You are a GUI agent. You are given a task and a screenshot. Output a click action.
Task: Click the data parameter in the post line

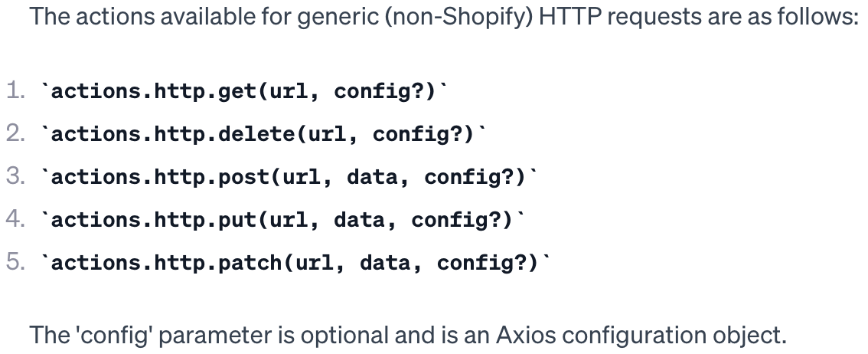coord(371,177)
